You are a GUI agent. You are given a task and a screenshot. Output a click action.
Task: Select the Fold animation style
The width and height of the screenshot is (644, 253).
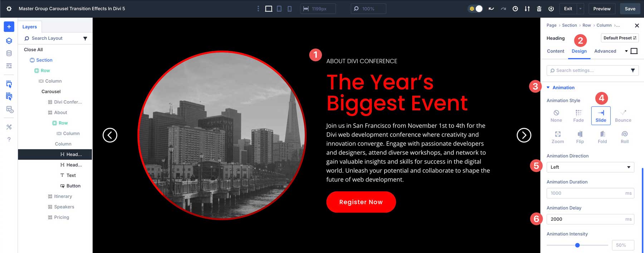602,137
